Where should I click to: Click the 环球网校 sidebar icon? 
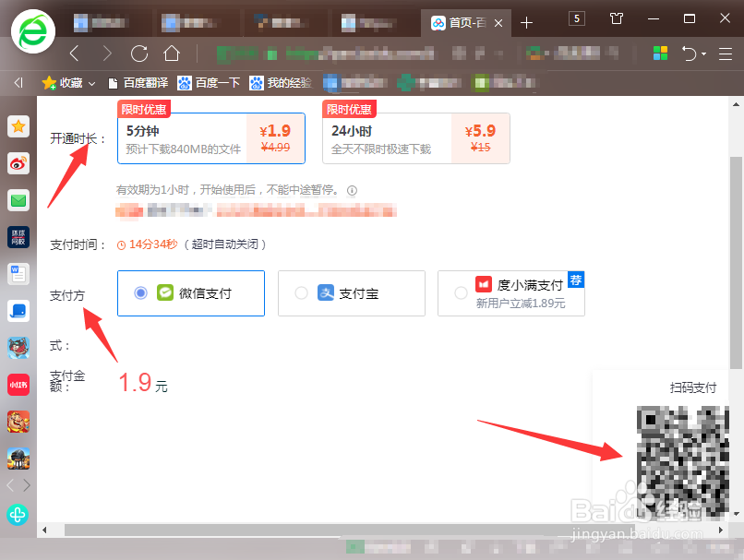[x=18, y=237]
